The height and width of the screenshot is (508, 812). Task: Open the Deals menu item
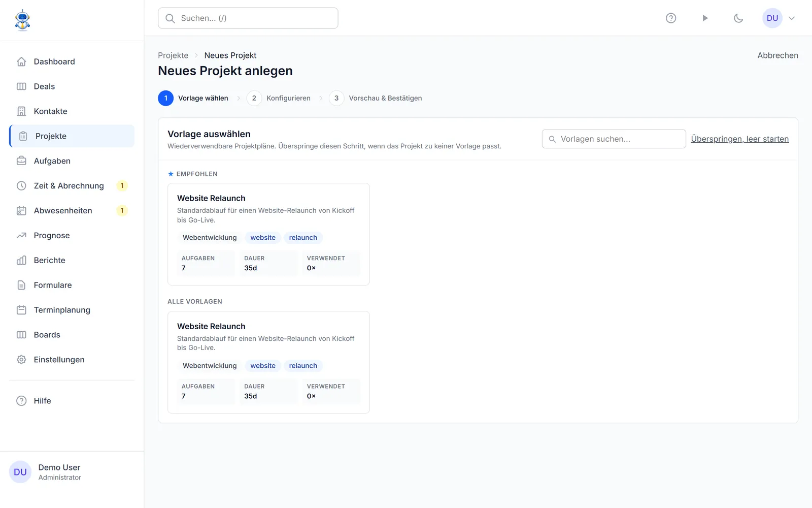tap(72, 86)
